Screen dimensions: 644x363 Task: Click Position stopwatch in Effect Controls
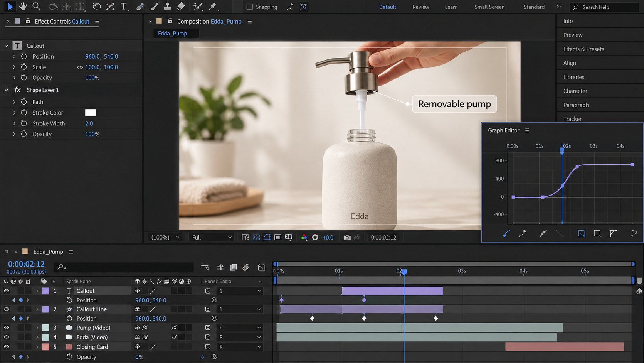coord(24,56)
